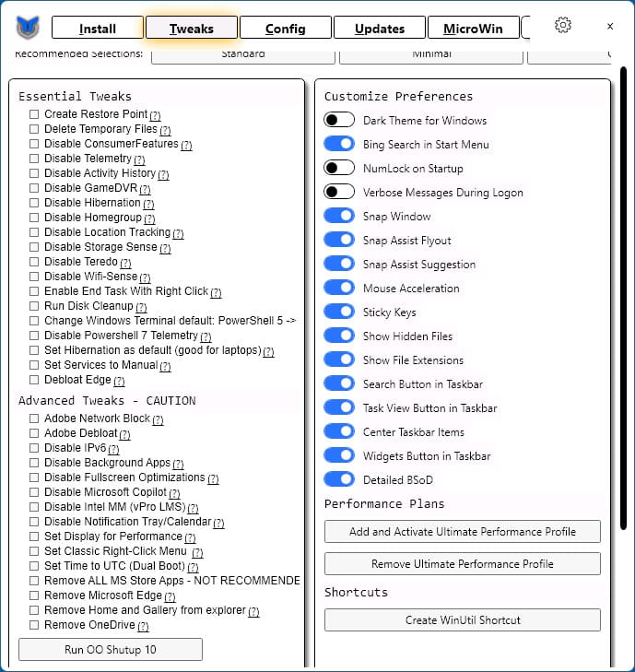This screenshot has height=672, width=635.
Task: Toggle Bing Search in Start Menu off
Action: tap(339, 144)
